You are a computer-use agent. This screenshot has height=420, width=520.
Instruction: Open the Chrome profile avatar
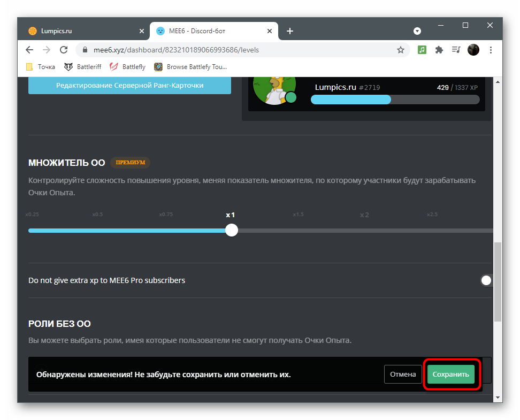(x=473, y=50)
